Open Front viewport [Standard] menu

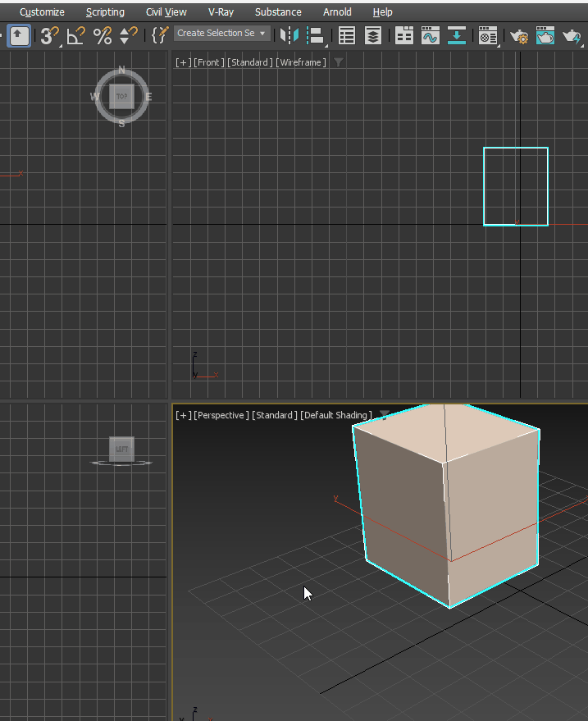click(249, 62)
